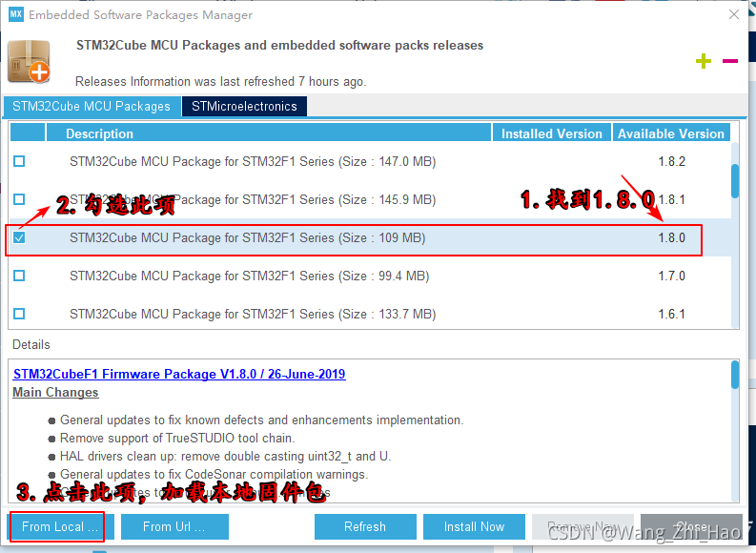This screenshot has width=756, height=553.
Task: Click the green plus expand-all icon
Action: click(x=704, y=61)
